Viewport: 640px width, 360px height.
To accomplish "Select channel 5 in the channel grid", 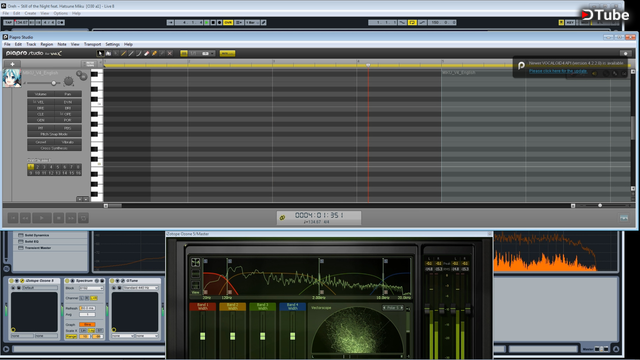I will click(58, 167).
